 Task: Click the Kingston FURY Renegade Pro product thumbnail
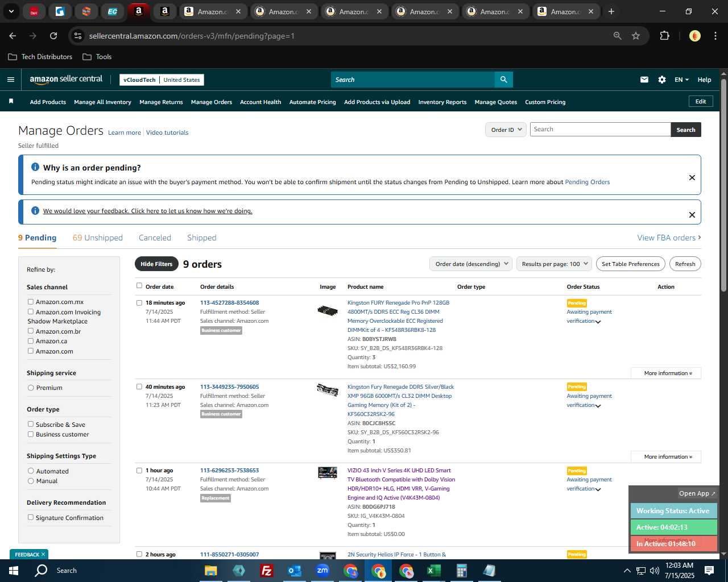coord(328,310)
